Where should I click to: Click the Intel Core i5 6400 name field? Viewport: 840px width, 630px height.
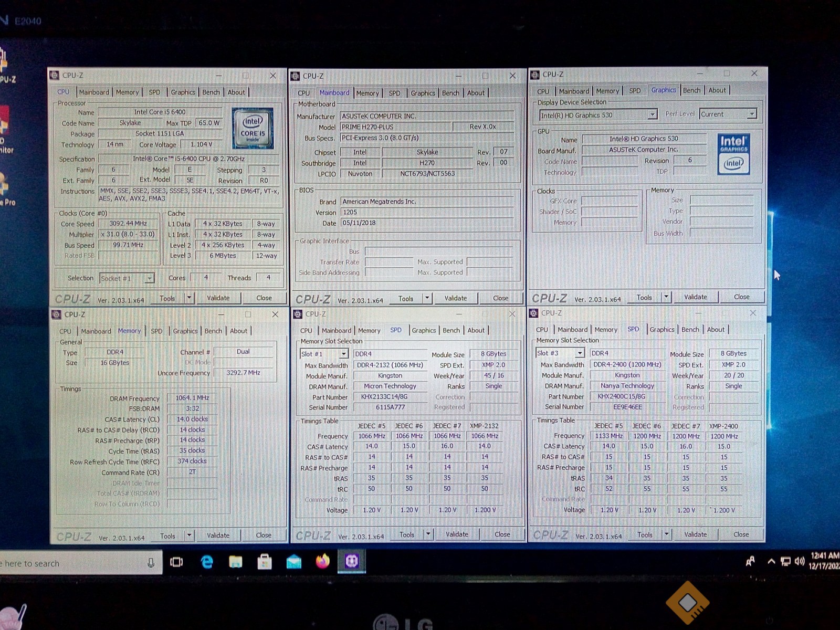click(x=160, y=112)
